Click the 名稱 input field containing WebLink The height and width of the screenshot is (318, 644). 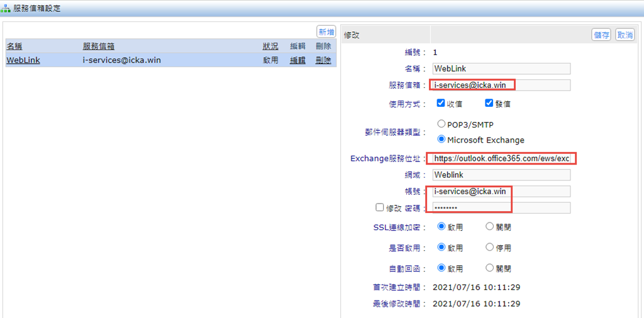(x=501, y=69)
